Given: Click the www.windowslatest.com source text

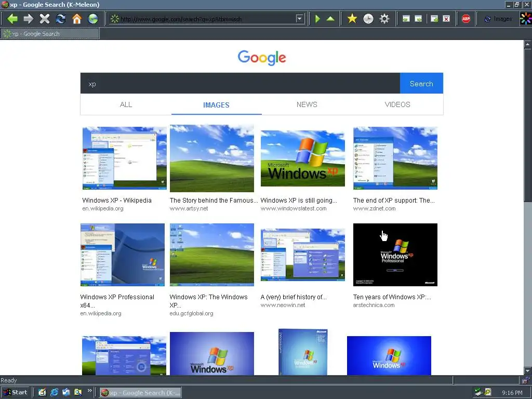Looking at the screenshot, I should [x=294, y=208].
